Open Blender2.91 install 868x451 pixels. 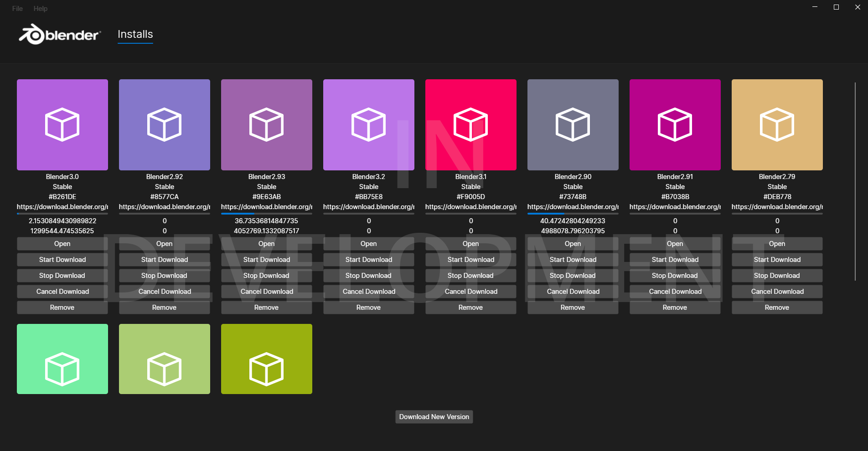click(x=675, y=244)
